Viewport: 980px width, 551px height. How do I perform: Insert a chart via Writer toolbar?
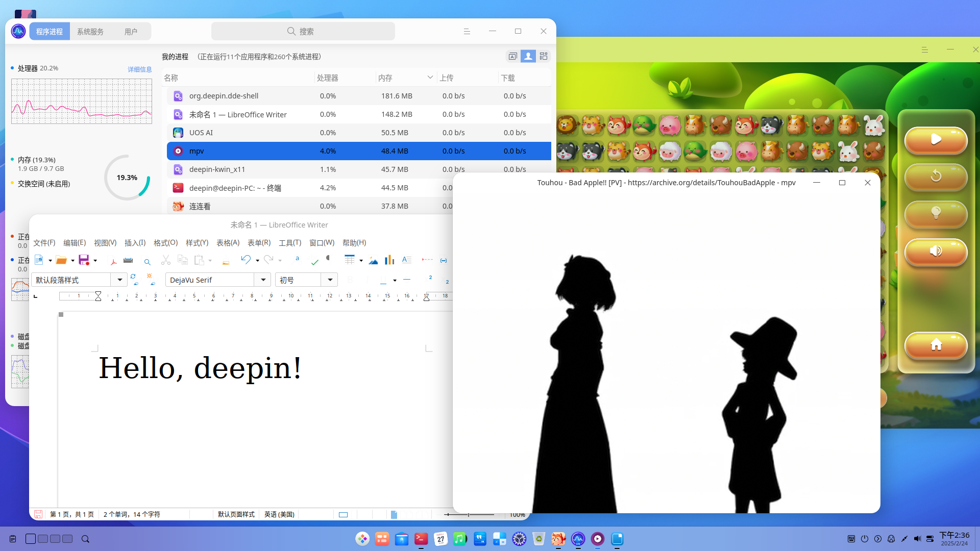point(389,260)
